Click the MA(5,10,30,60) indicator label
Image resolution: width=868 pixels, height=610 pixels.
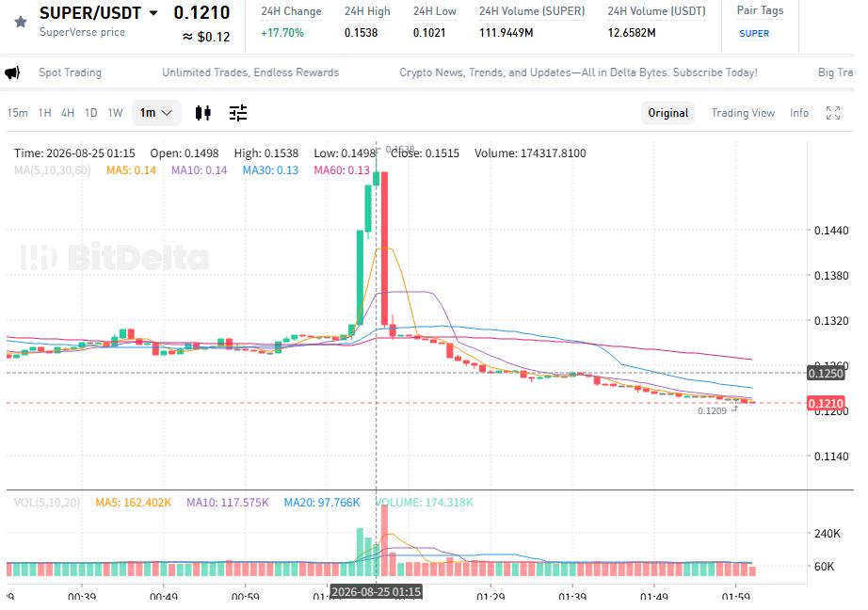pos(53,170)
